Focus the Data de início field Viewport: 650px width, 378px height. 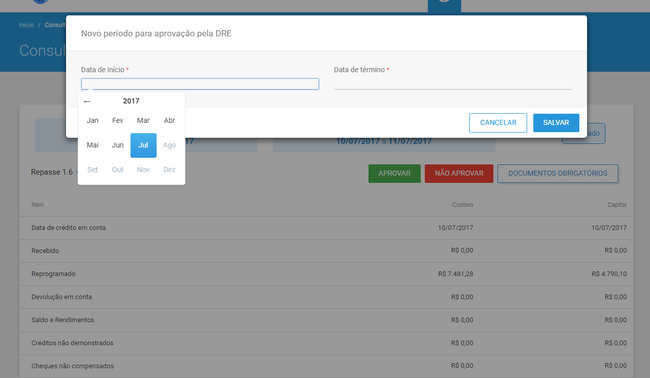(x=200, y=84)
